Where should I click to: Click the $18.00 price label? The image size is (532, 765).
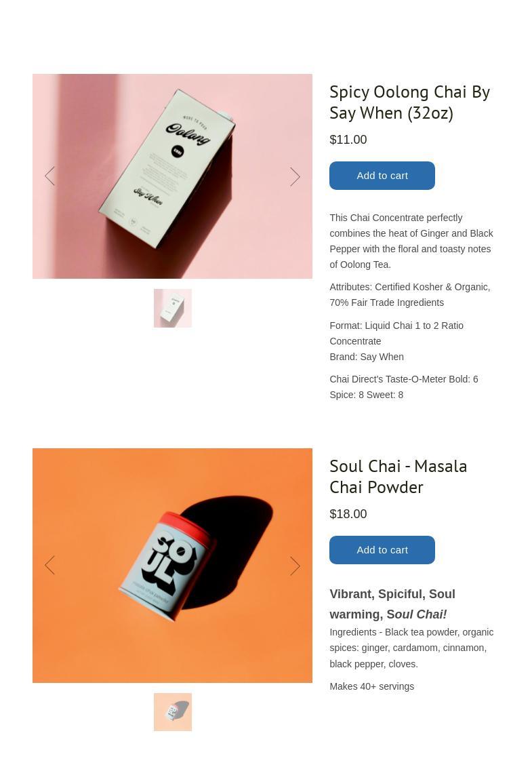pyautogui.click(x=348, y=514)
